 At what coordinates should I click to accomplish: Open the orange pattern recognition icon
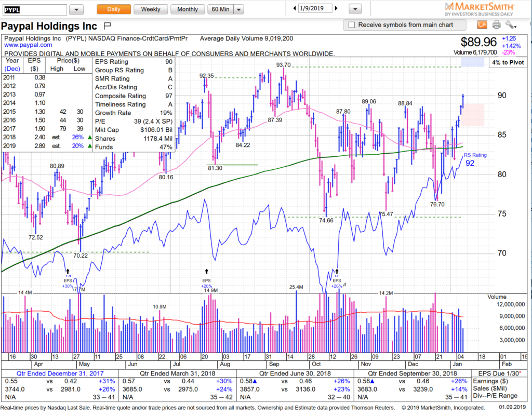[x=482, y=25]
